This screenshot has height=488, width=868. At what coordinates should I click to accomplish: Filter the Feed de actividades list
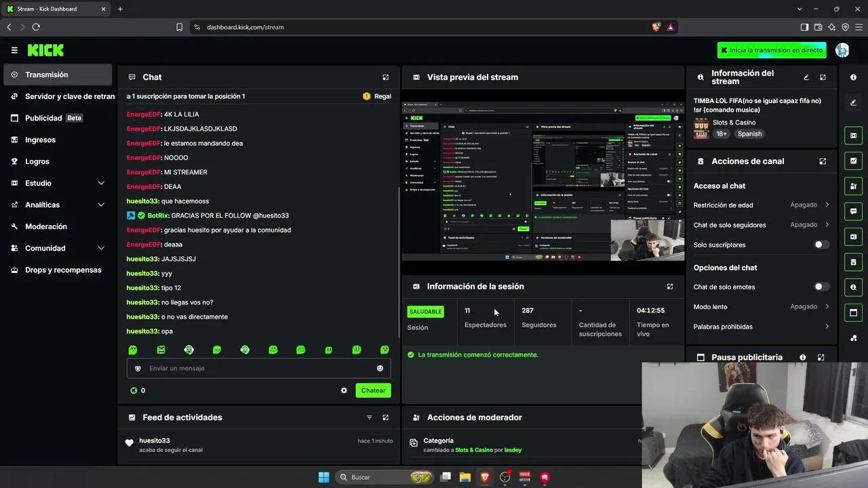tap(370, 418)
